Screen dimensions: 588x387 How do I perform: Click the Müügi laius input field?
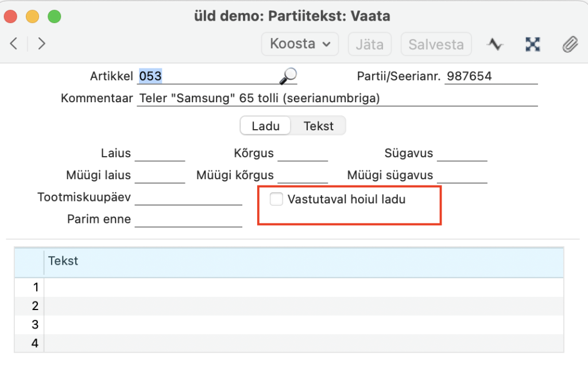[159, 176]
